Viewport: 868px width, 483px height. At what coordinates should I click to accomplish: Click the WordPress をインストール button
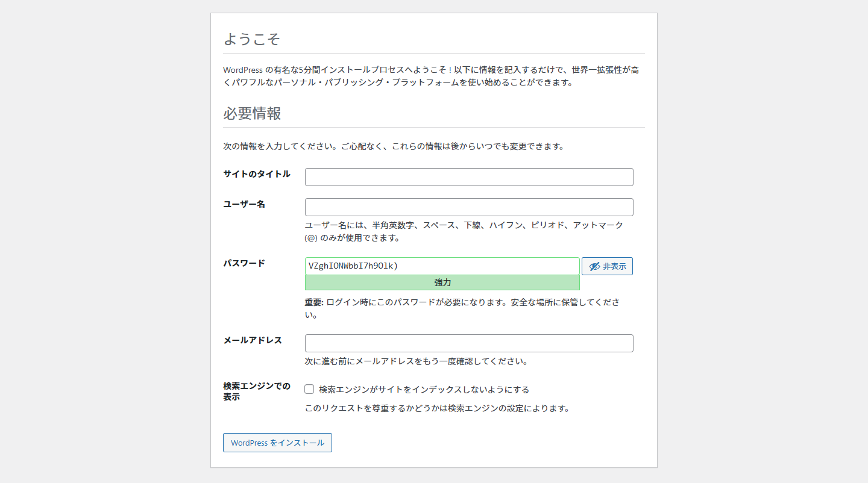click(x=277, y=443)
